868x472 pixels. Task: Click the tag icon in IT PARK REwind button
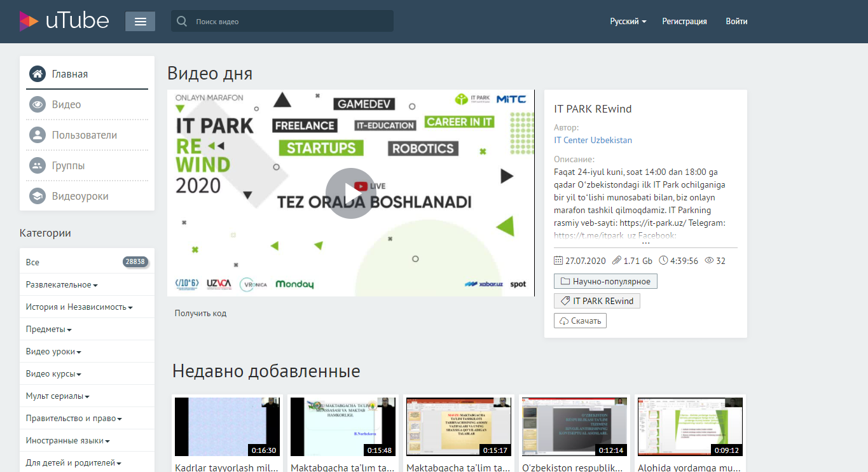(x=565, y=301)
